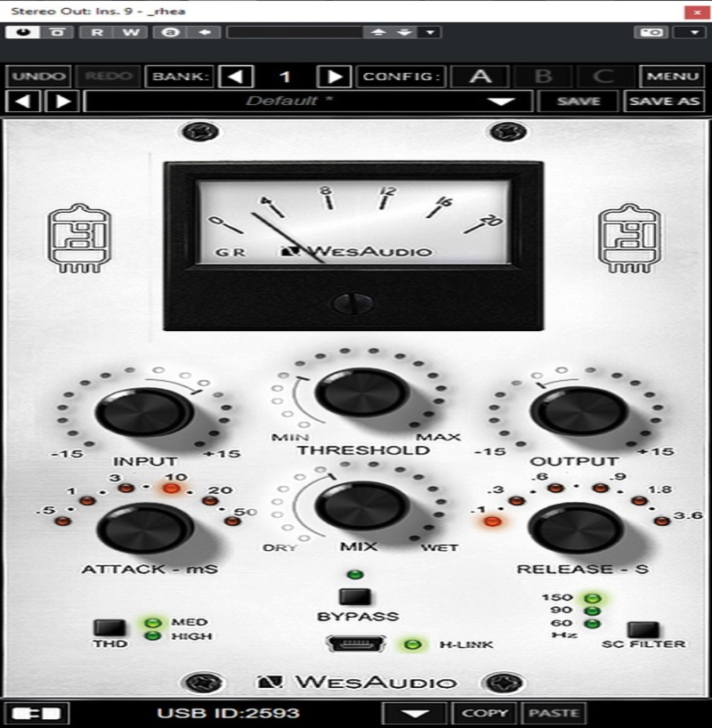
Task: Go to next bank with right arrow
Action: pyautogui.click(x=334, y=77)
